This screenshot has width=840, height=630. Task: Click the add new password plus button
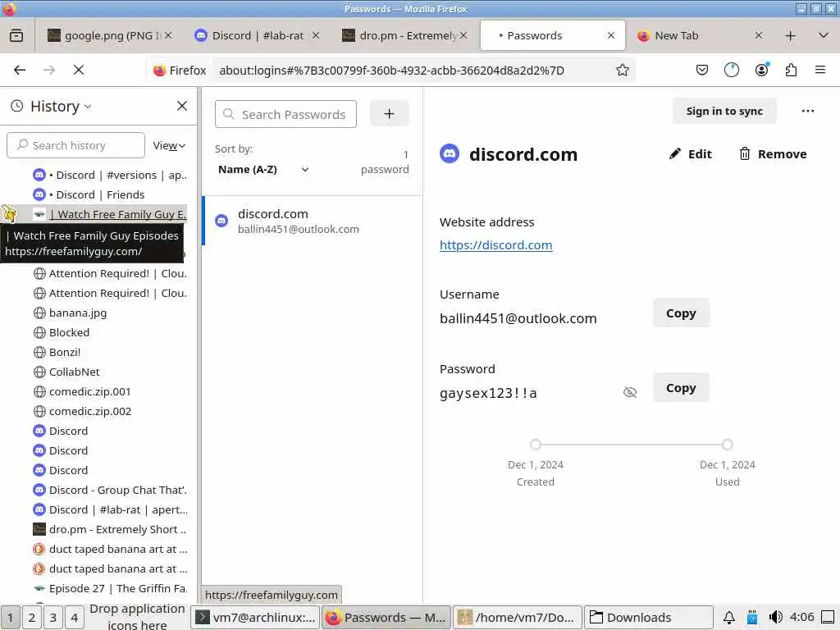(x=390, y=113)
